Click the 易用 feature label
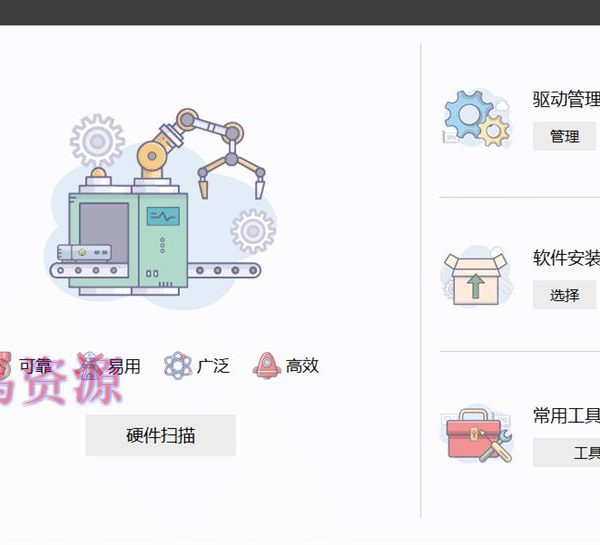 pos(124,366)
